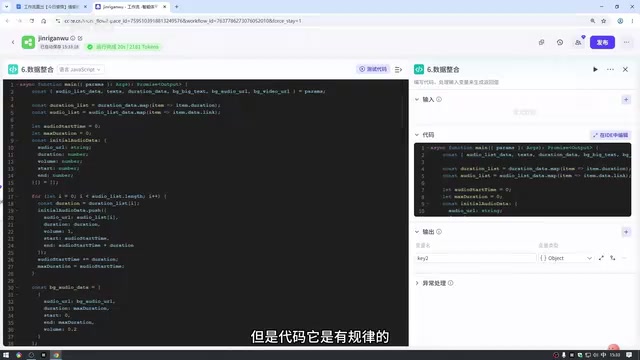Fold code at line 17 for loop
Image resolution: width=640 pixels, height=360 pixels.
tap(17, 196)
